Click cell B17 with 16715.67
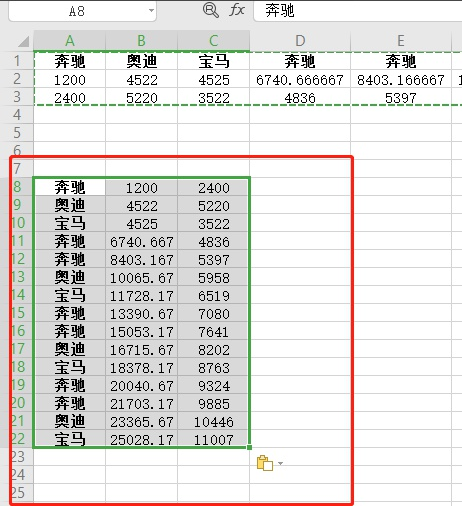Viewport: 462px width, 506px height. tap(141, 349)
